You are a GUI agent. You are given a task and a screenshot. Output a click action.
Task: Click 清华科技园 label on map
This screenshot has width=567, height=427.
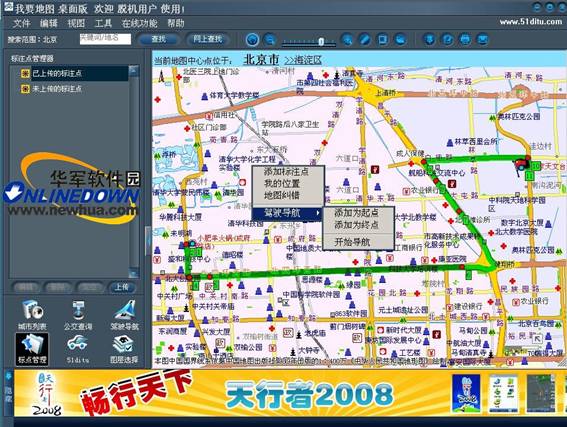pos(245,223)
